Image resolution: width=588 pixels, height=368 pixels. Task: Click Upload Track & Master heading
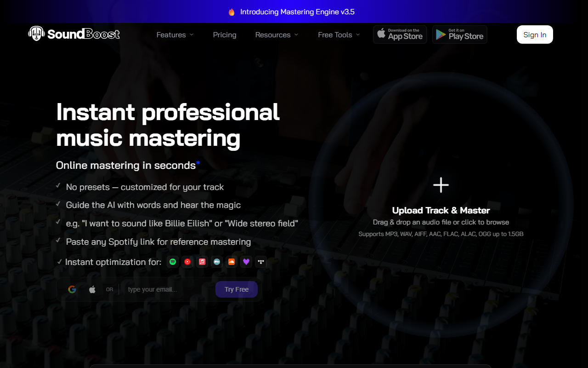click(441, 210)
